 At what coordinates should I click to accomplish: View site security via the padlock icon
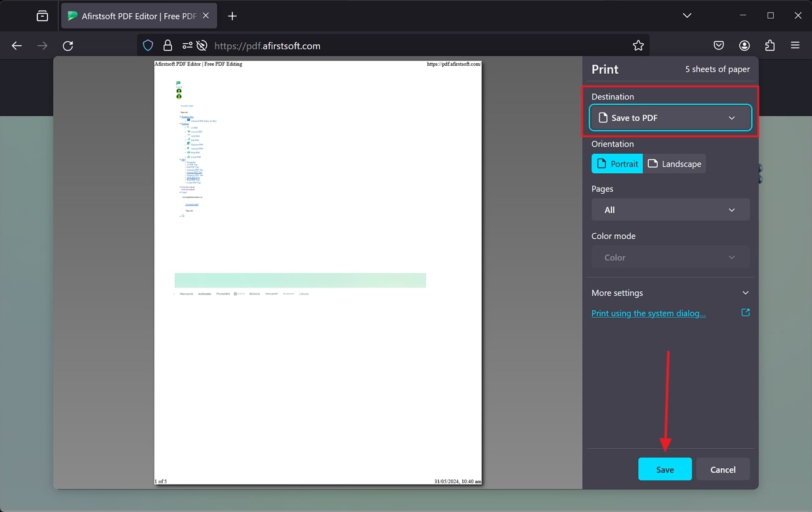(167, 46)
